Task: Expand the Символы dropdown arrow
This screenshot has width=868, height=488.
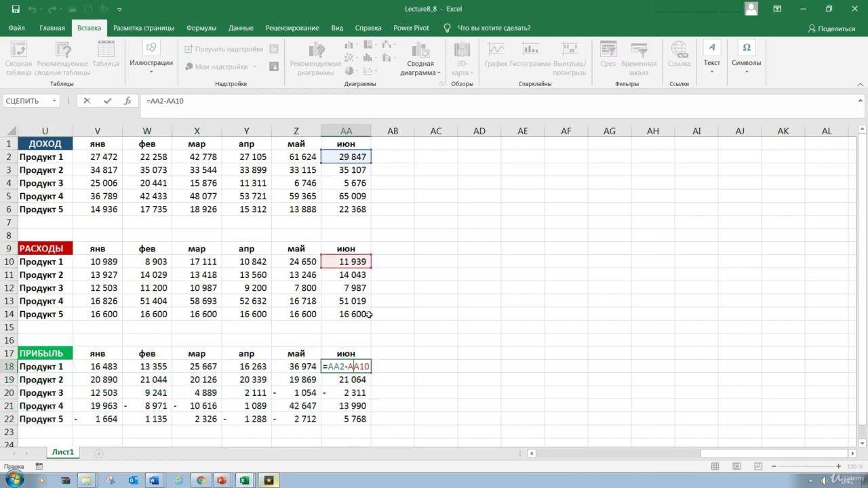Action: click(746, 71)
